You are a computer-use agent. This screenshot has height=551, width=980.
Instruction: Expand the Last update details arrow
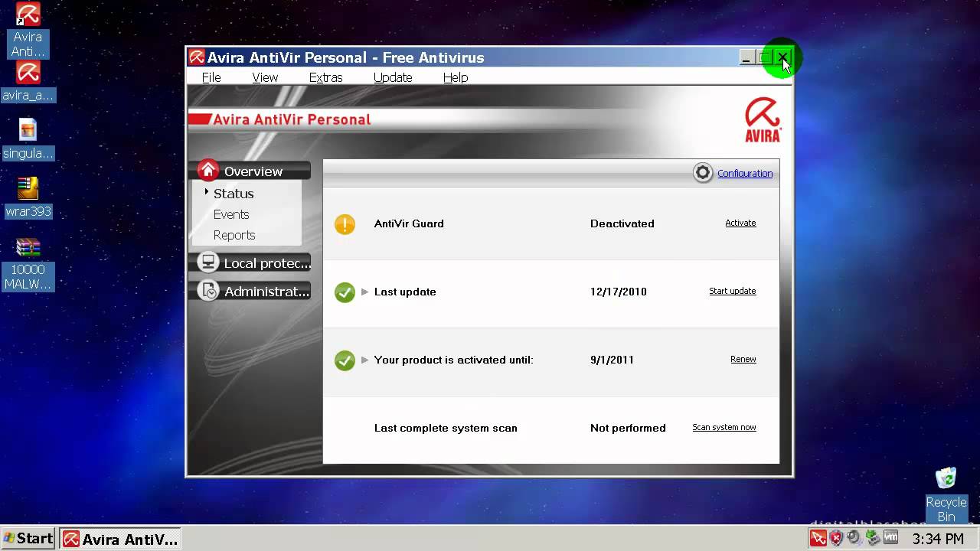[364, 292]
